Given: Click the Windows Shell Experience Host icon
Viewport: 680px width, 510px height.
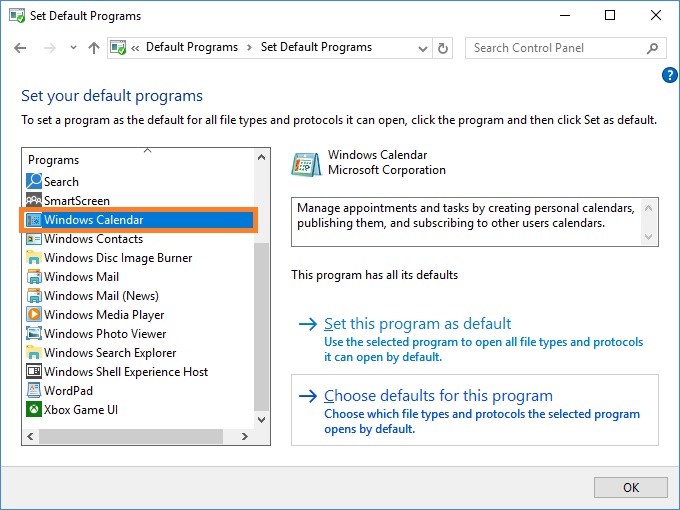Looking at the screenshot, I should pos(34,372).
